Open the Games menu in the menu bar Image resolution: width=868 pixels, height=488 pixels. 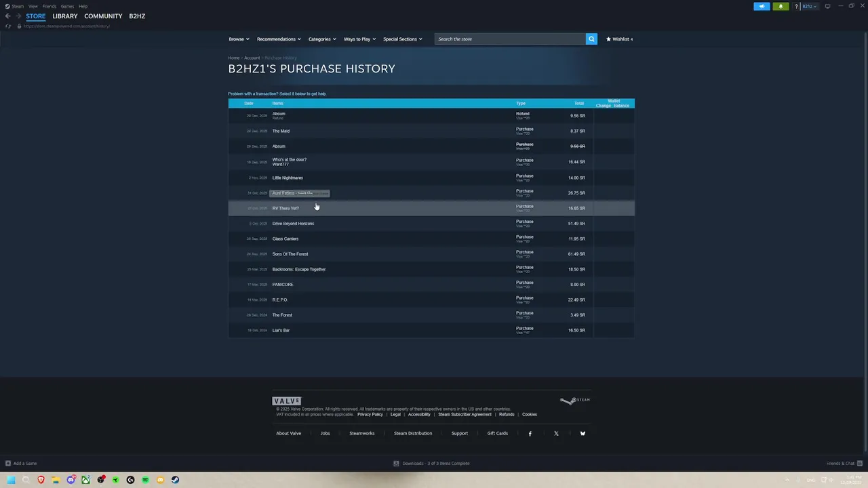click(67, 6)
